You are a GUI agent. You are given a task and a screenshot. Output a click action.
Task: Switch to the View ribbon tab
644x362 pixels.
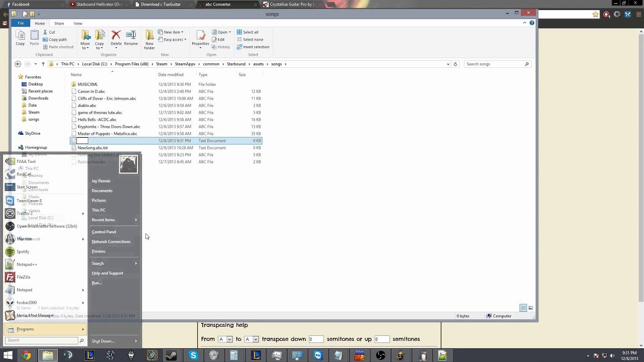point(78,23)
